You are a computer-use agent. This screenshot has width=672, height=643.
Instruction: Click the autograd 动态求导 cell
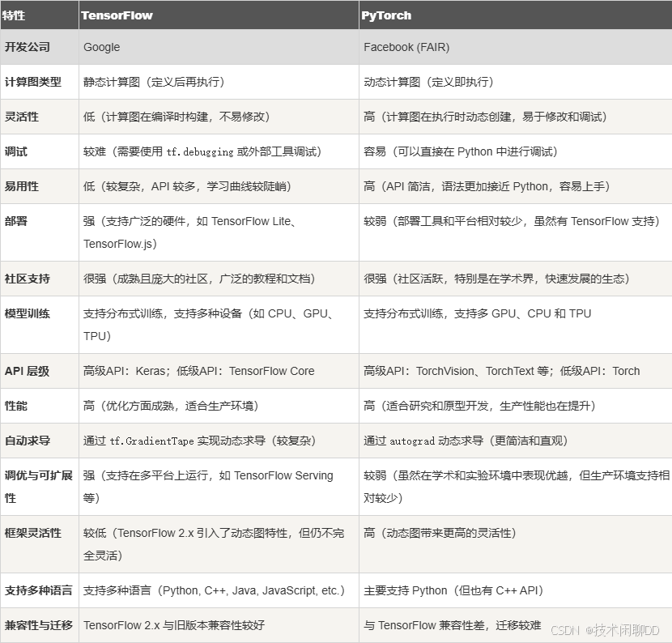tap(516, 441)
